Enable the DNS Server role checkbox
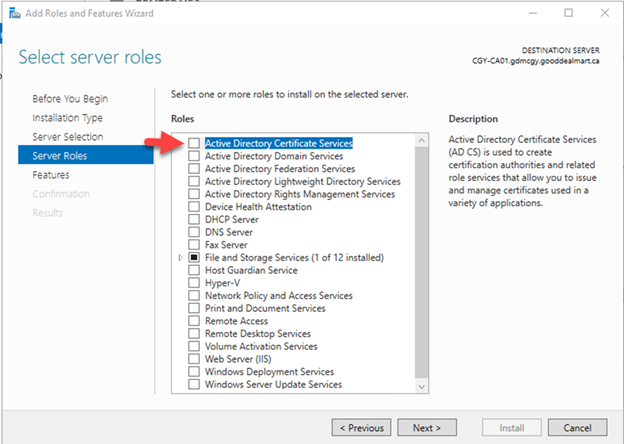The width and height of the screenshot is (624, 444). 194,232
